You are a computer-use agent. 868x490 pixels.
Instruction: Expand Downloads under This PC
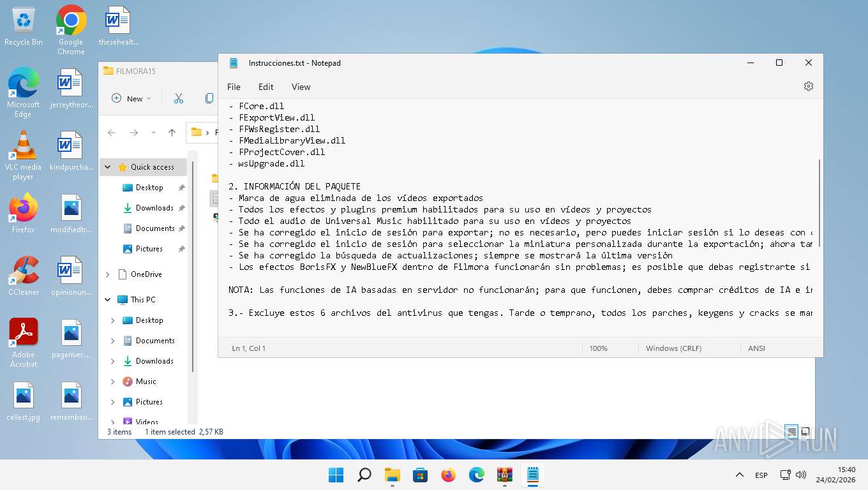(113, 361)
